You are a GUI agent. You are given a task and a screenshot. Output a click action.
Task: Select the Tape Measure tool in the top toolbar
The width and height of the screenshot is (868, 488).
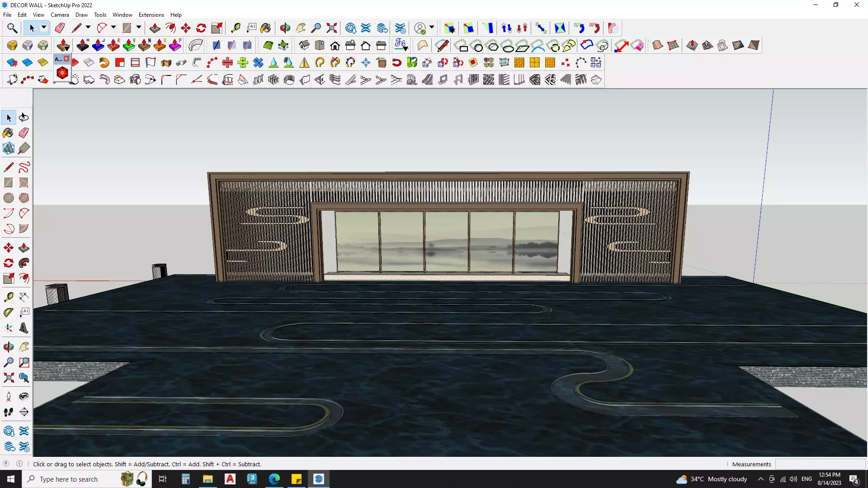click(x=236, y=28)
